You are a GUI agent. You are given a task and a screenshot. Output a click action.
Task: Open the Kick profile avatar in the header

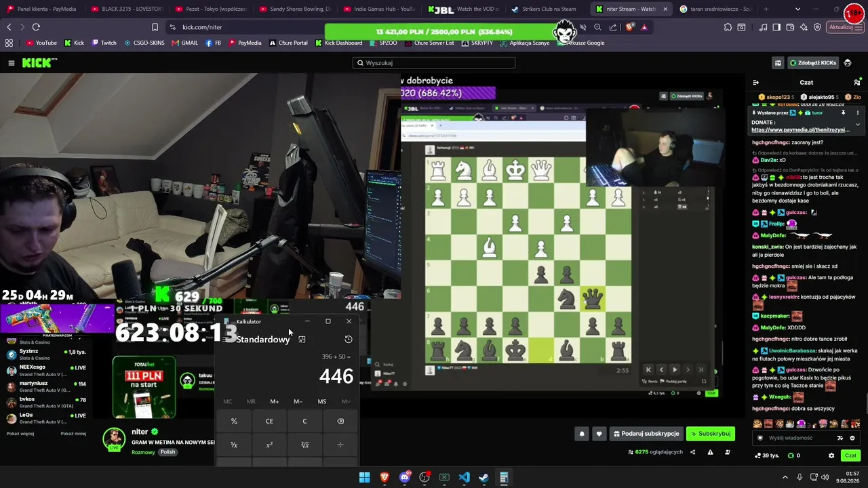point(848,63)
